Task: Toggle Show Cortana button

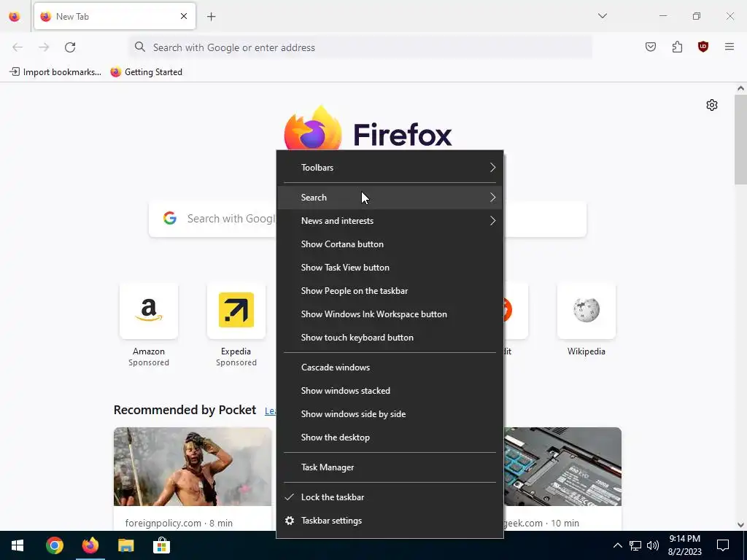Action: (390, 244)
